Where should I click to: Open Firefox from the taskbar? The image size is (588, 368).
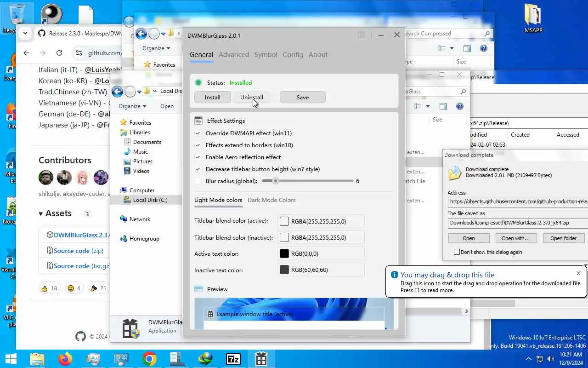coord(65,359)
